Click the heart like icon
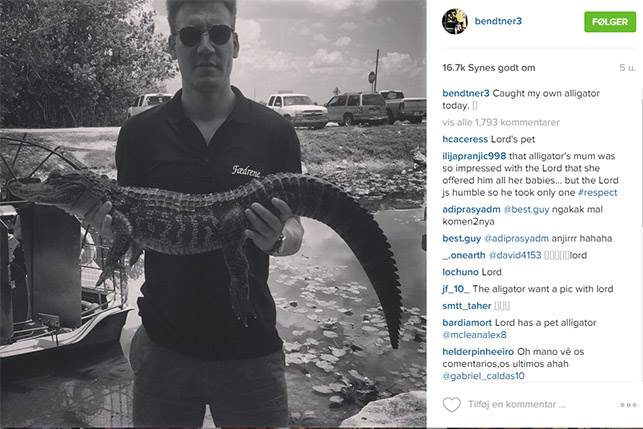The width and height of the screenshot is (643, 429). point(451,404)
